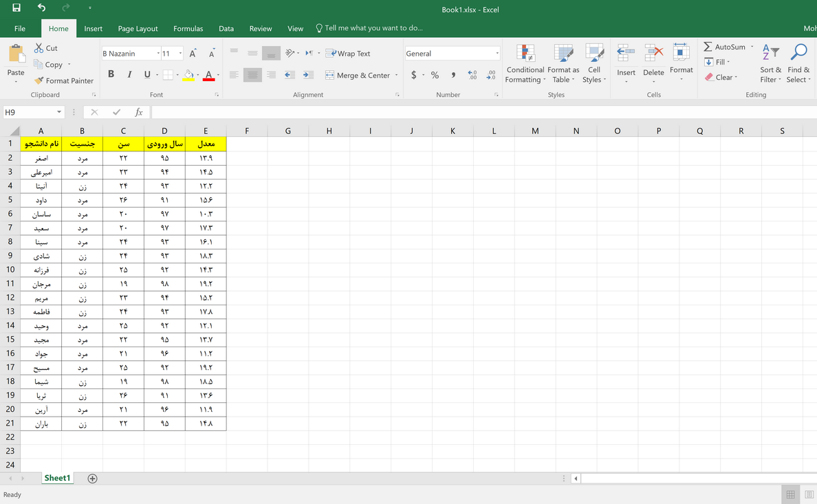
Task: Toggle Wrap Text on selected cell
Action: click(347, 54)
